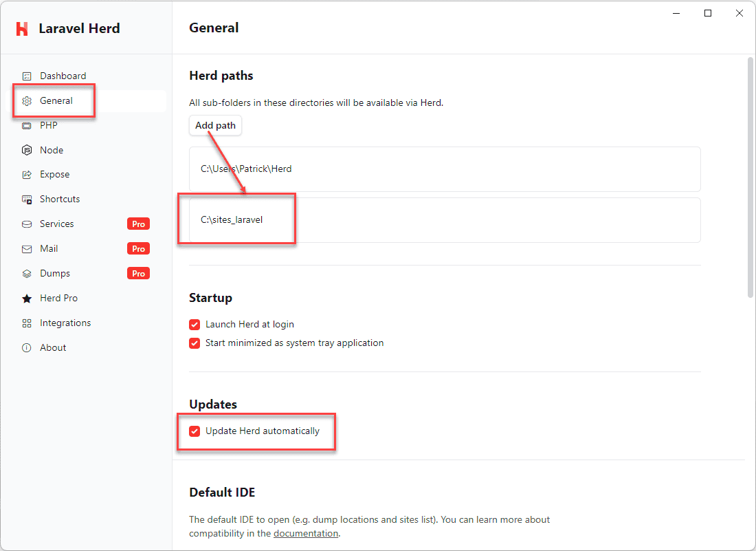This screenshot has width=756, height=551.
Task: Open the Shortcuts section
Action: 60,199
